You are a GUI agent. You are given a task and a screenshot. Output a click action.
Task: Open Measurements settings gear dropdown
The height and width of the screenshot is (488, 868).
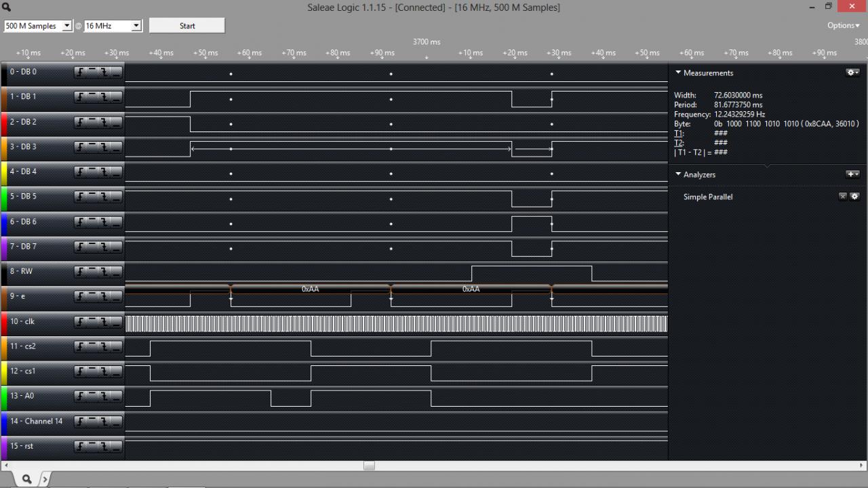tap(853, 73)
